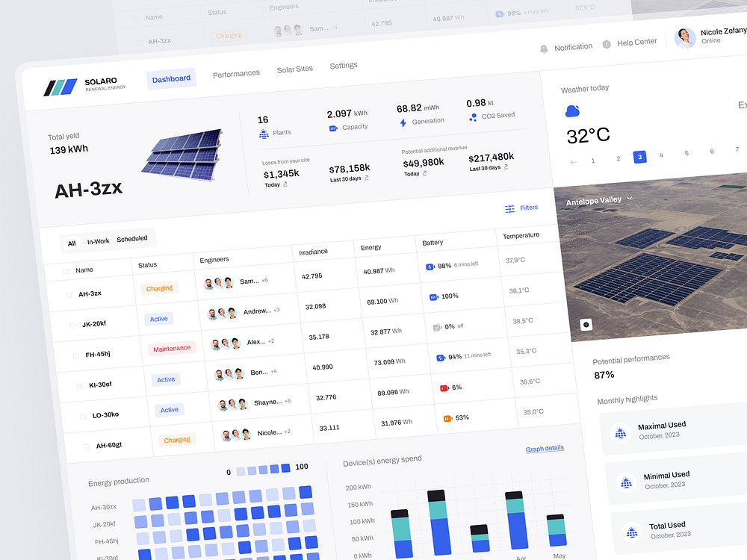Check the FH-45hj row checkbox
Image resolution: width=747 pixels, height=560 pixels.
pos(75,355)
